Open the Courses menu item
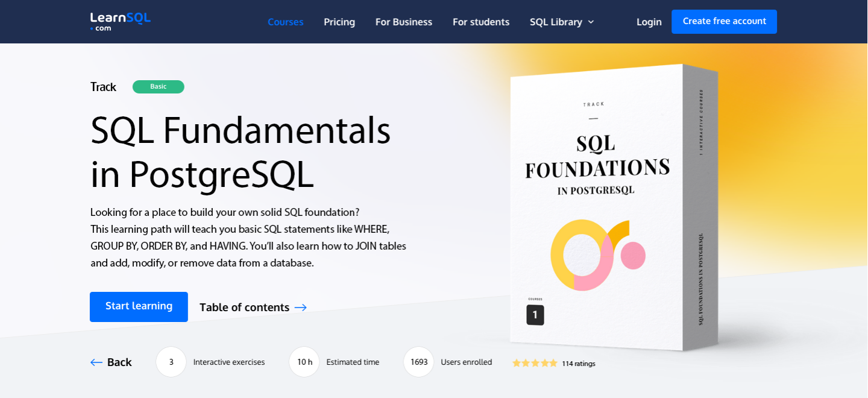868x398 pixels. 285,22
